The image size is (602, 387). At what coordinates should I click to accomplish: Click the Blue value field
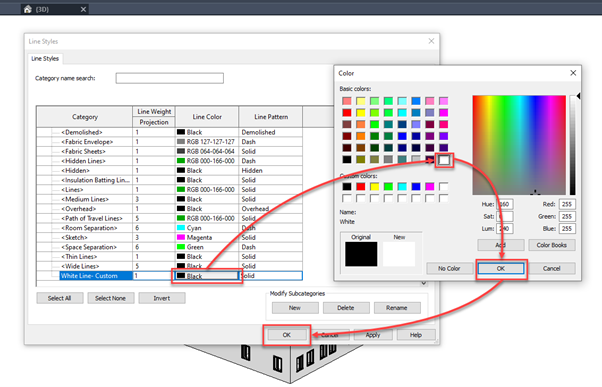(567, 229)
